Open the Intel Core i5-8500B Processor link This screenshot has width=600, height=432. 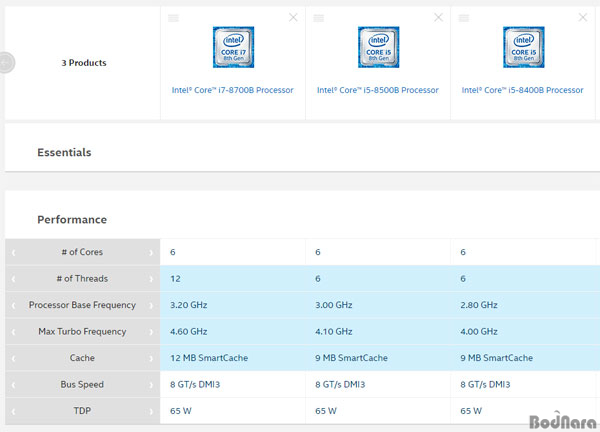(x=377, y=90)
